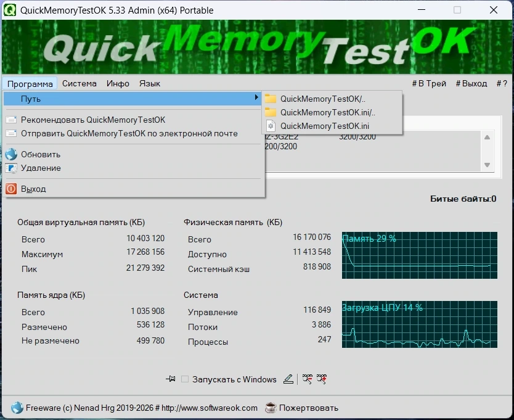This screenshot has height=420, width=514.
Task: Click folder icon beside QuickMemoryTestOK/..
Action: (x=271, y=99)
